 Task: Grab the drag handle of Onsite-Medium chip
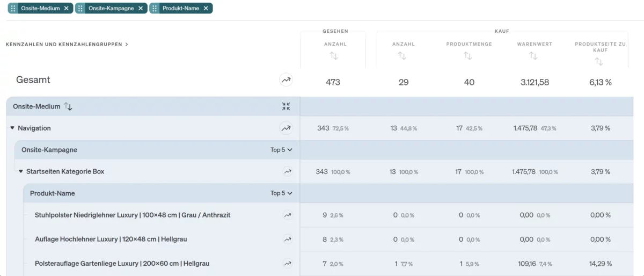coord(13,8)
